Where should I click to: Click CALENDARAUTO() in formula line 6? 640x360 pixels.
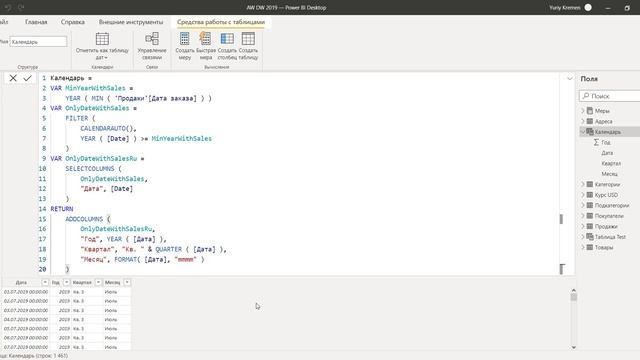click(x=108, y=129)
